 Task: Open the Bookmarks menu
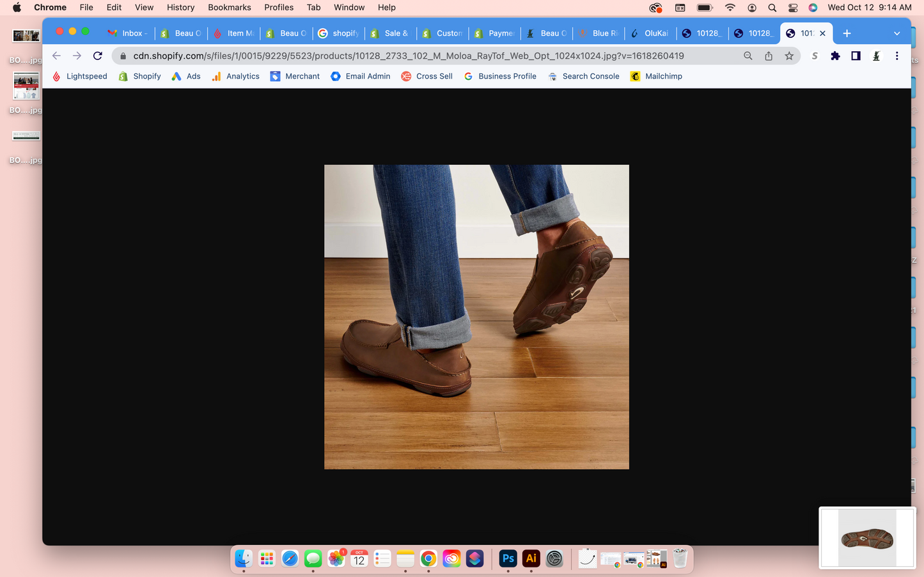click(229, 8)
